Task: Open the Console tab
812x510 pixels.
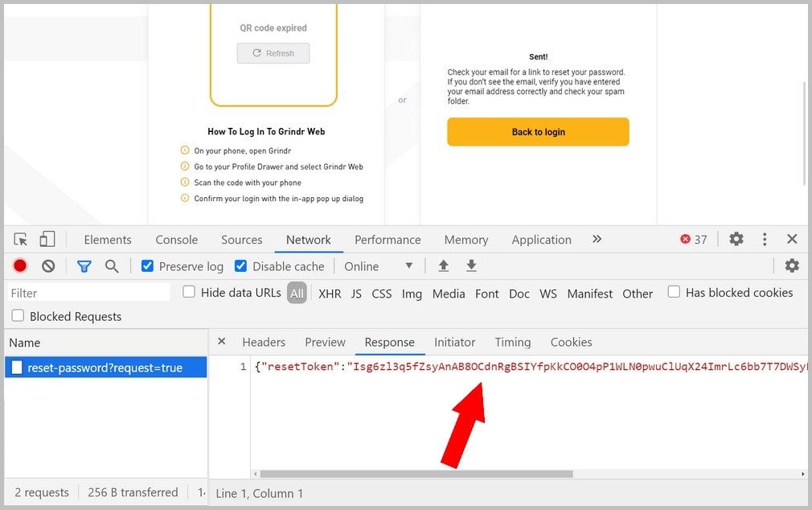Action: (177, 240)
